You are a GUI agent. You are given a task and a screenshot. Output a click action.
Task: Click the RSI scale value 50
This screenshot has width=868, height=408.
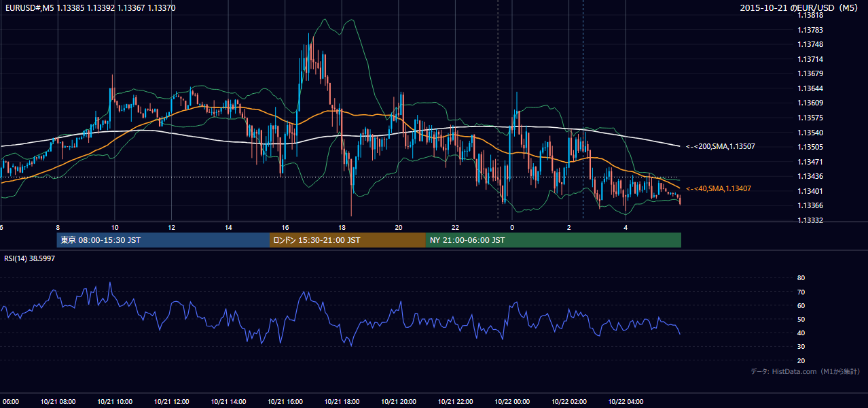(801, 319)
